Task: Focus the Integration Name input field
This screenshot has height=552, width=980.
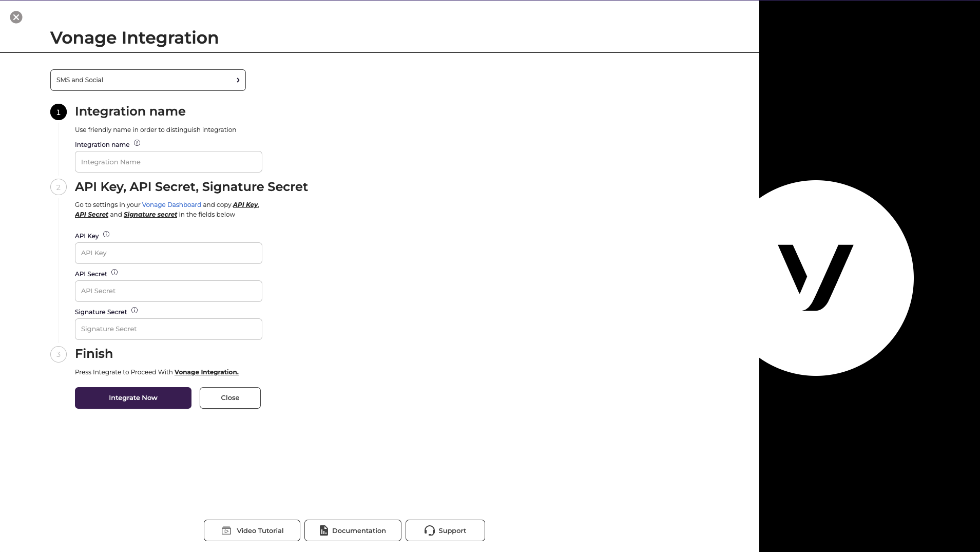Action: click(168, 162)
